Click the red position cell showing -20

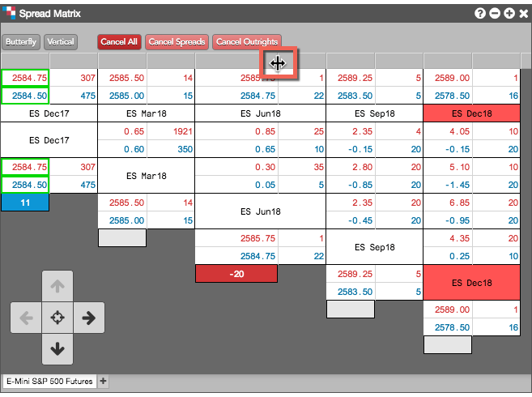pos(236,274)
